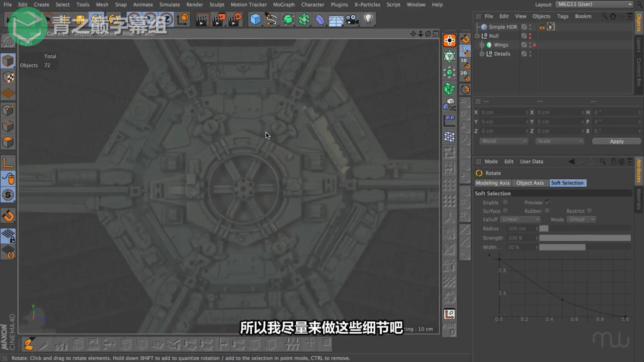Expand the Details null hierarchy
The height and width of the screenshot is (362, 644).
(x=482, y=54)
